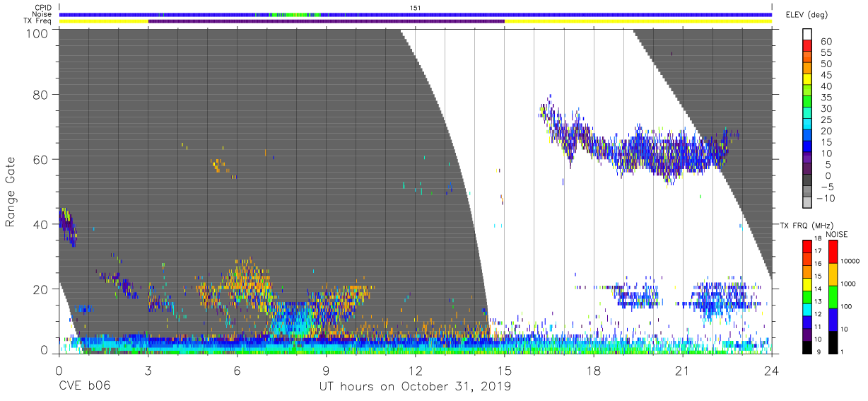Select the yellow segment of the elevation colorbar
The height and width of the screenshot is (401, 868).
[808, 80]
